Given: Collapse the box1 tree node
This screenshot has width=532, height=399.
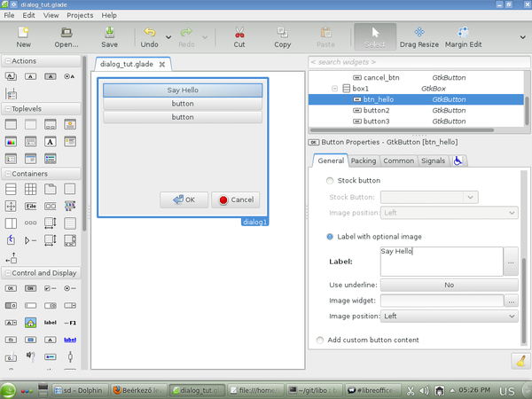Looking at the screenshot, I should (x=334, y=89).
